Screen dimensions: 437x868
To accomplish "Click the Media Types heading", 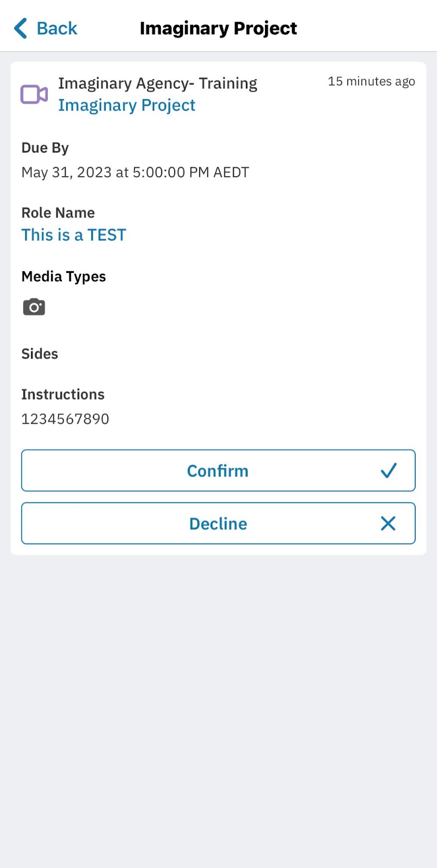I will pos(64,277).
